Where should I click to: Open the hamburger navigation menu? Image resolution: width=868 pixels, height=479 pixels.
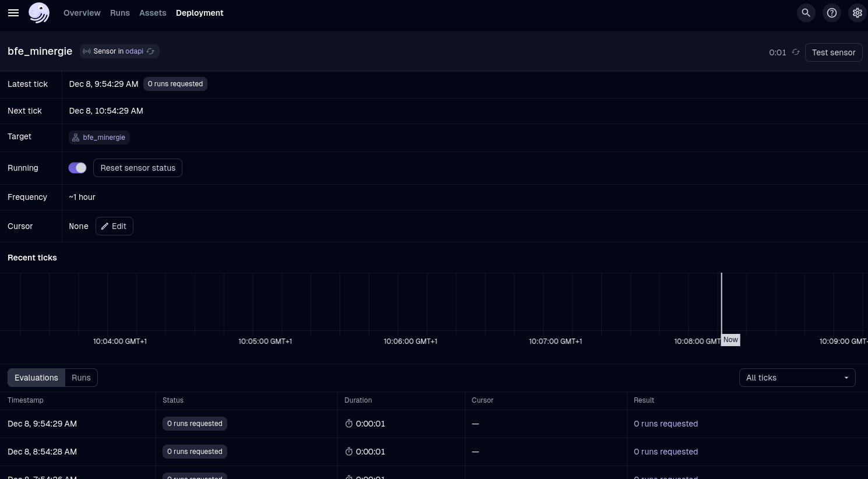13,13
